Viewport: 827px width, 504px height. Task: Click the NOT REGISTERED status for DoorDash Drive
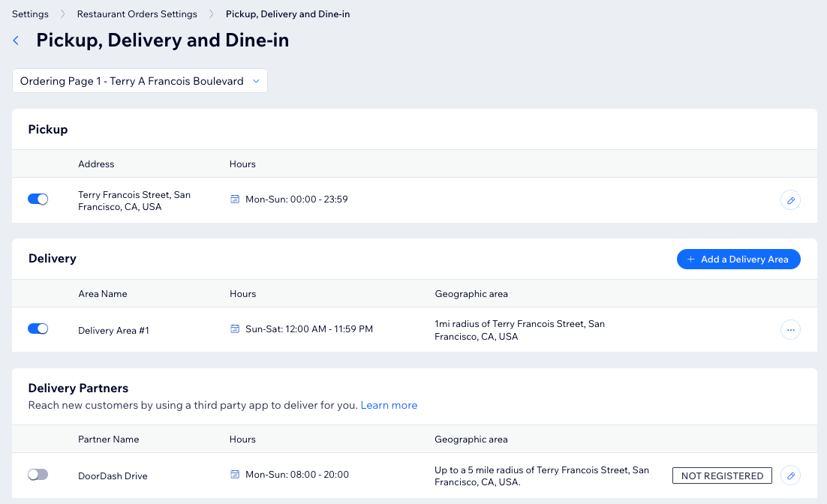click(722, 475)
